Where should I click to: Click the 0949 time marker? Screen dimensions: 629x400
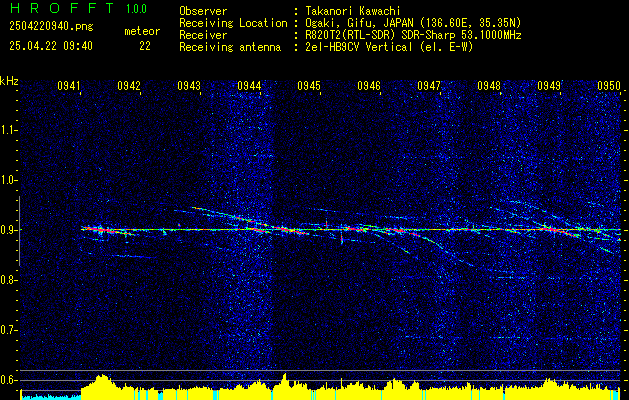549,85
